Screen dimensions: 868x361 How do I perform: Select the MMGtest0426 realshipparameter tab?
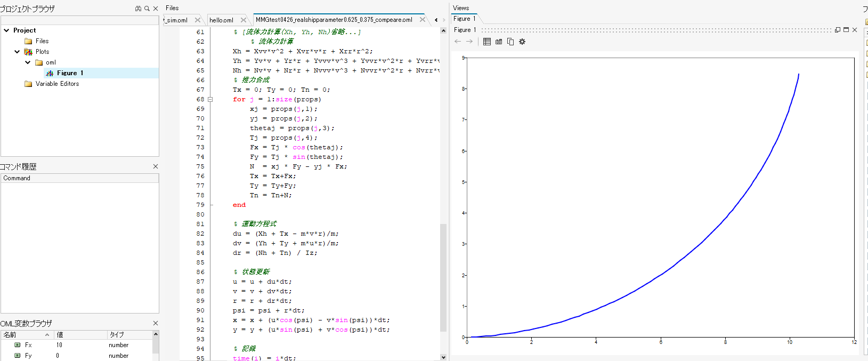[x=334, y=20]
